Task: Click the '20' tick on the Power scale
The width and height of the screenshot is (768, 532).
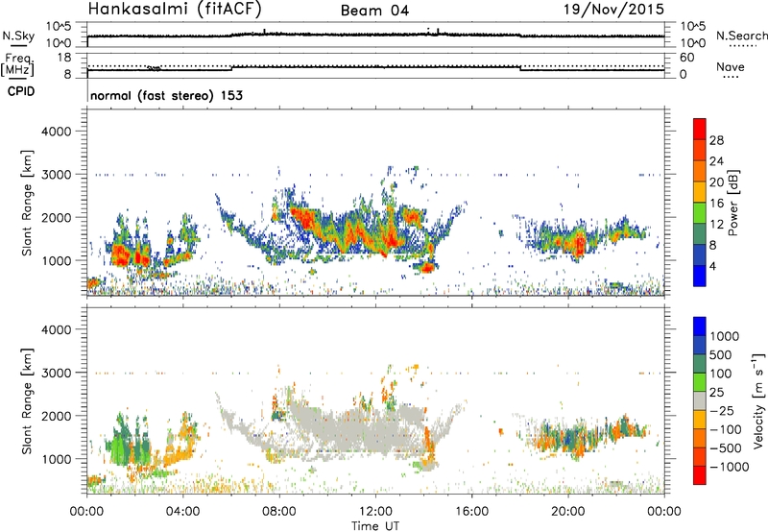Action: (716, 182)
